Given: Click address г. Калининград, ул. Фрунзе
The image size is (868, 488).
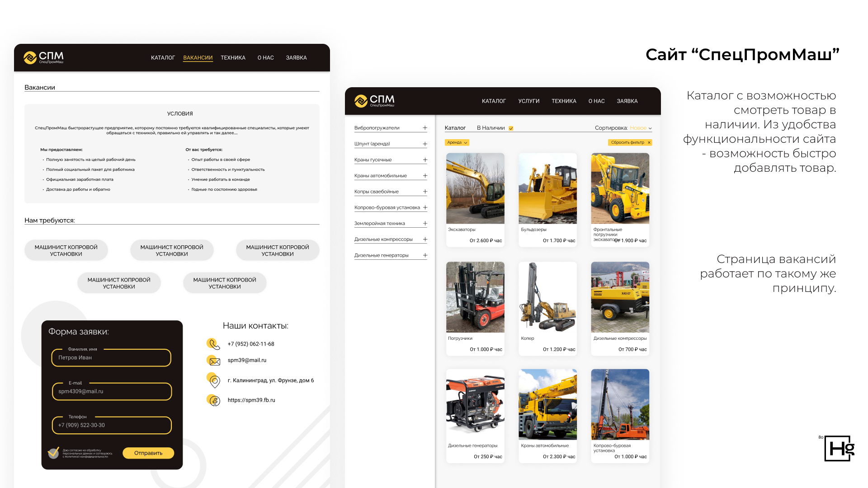Looking at the screenshot, I should (270, 380).
